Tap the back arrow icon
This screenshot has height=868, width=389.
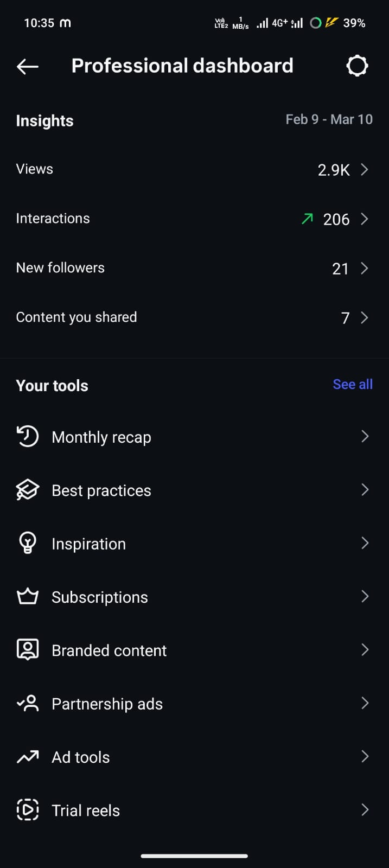[x=28, y=66]
